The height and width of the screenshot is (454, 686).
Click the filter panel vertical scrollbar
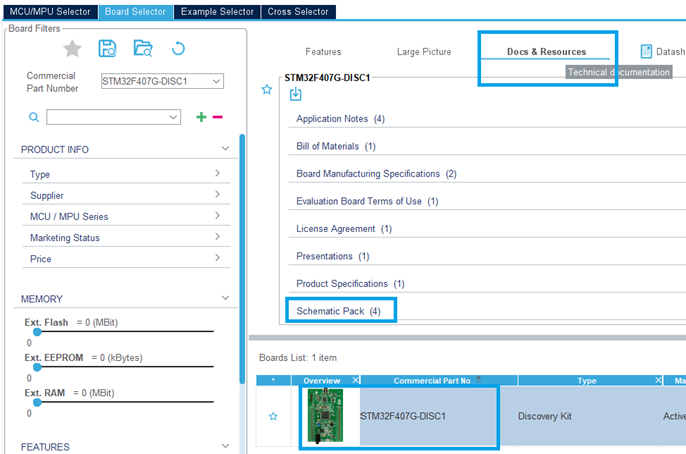(242, 259)
